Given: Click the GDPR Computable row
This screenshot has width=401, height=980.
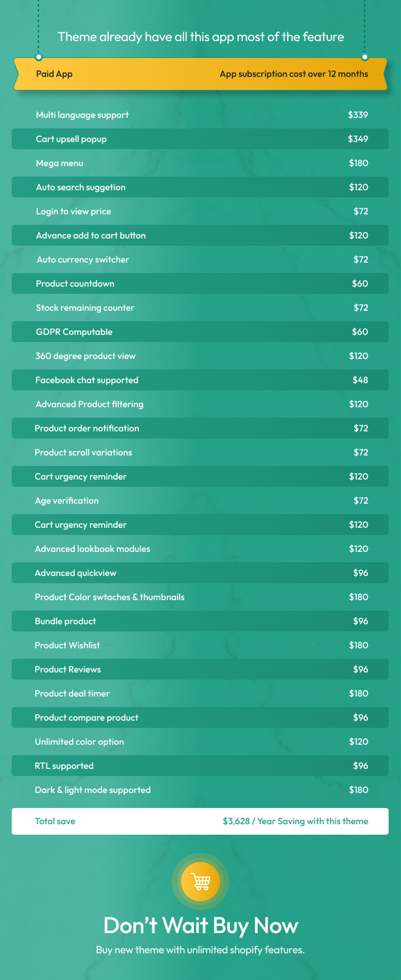Looking at the screenshot, I should [200, 332].
